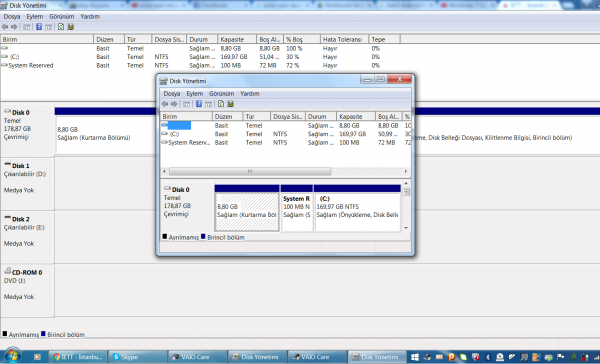Sort by Birim column in front window
Viewport: 600px width, 364px height.
tap(186, 116)
